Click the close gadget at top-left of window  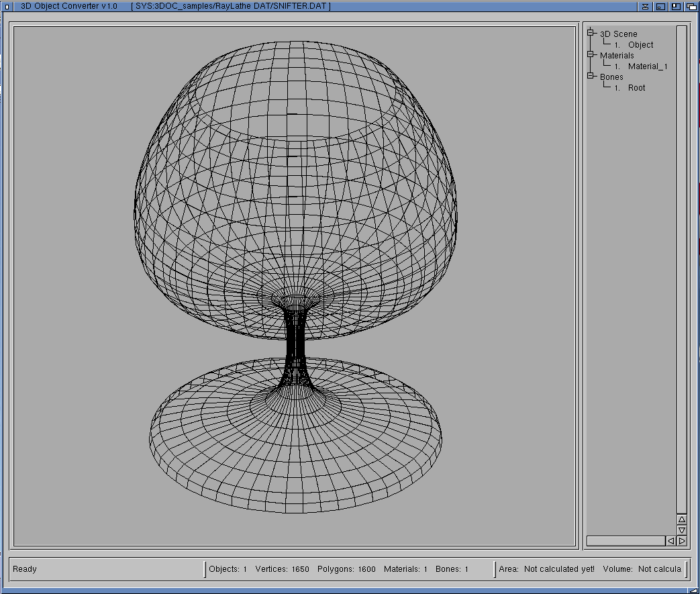pos(7,6)
